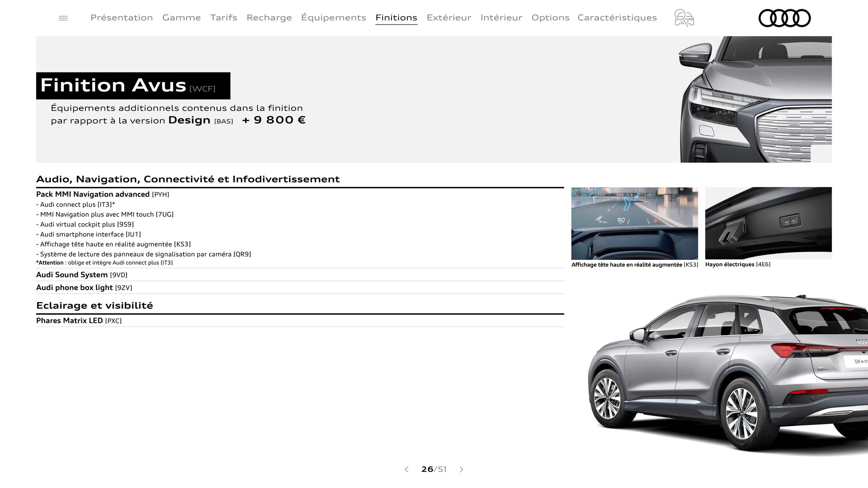
Task: Click MMI Navigation plus avec MMI touch
Action: tap(105, 214)
